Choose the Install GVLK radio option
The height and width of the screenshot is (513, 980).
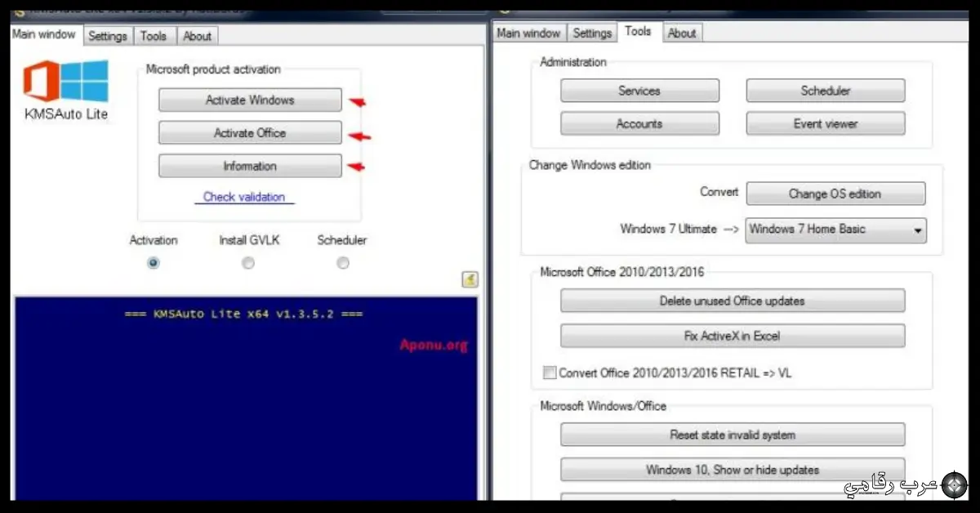(248, 263)
